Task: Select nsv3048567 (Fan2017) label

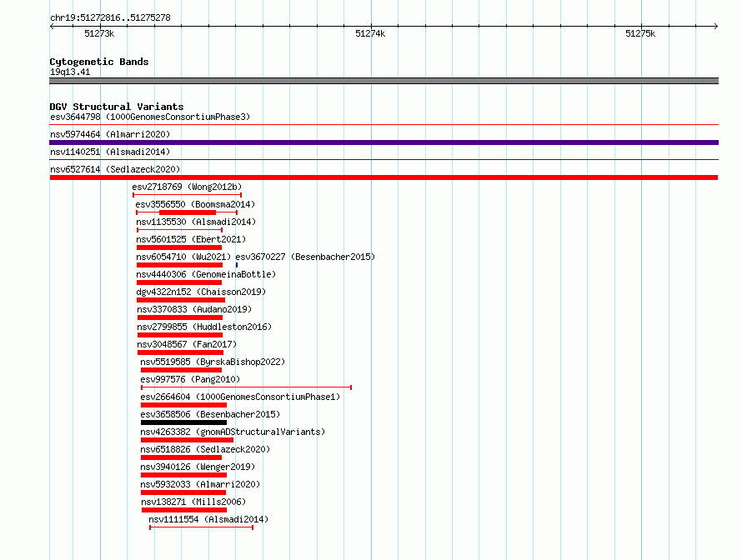Action: coord(187,344)
